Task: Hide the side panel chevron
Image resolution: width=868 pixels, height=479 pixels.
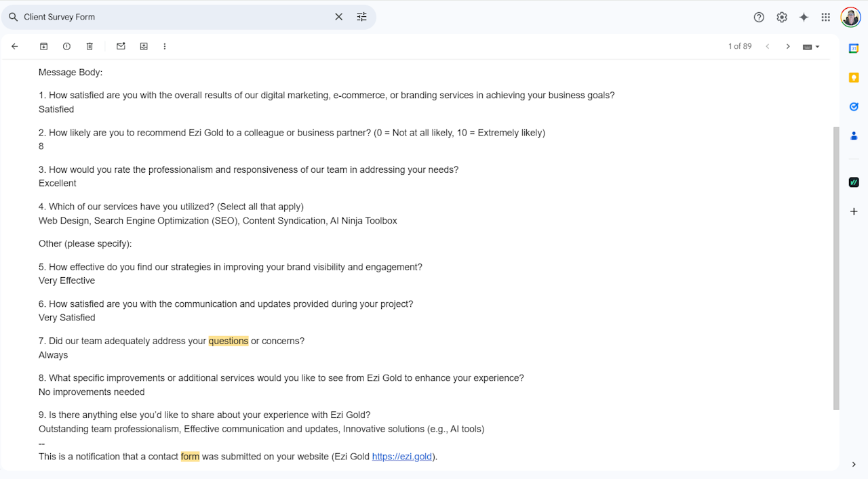Action: coord(854,464)
